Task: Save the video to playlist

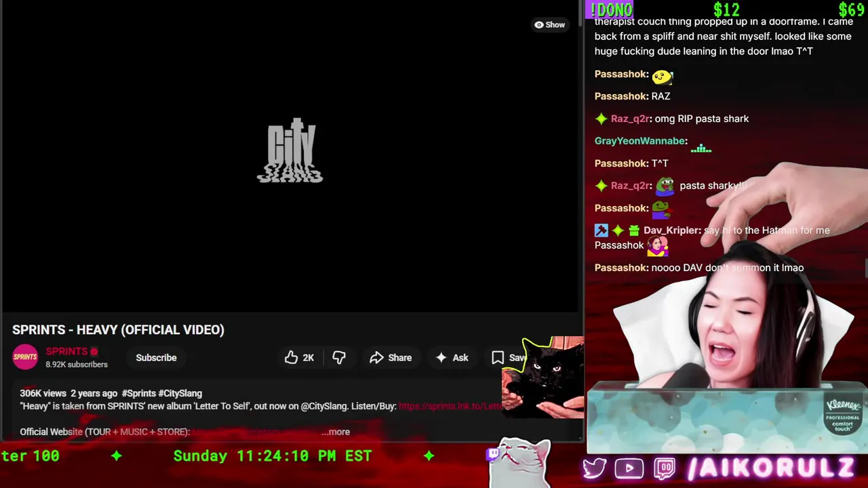Action: (508, 358)
